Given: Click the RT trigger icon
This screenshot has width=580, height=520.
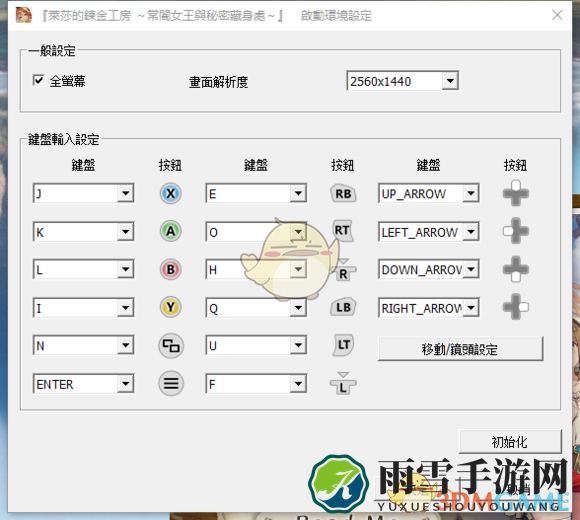Looking at the screenshot, I should pyautogui.click(x=343, y=231).
